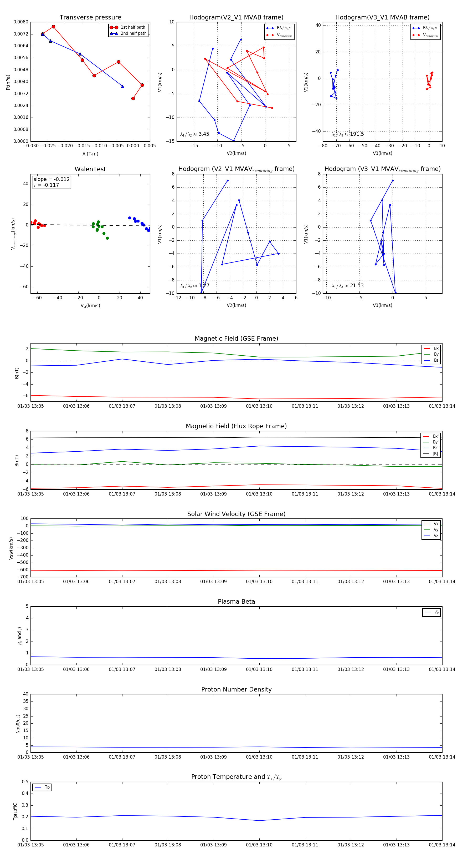Click 'Hodogram (V3_V1 MVAV remaining frame)' title
This screenshot has width=473, height=868.
click(382, 169)
